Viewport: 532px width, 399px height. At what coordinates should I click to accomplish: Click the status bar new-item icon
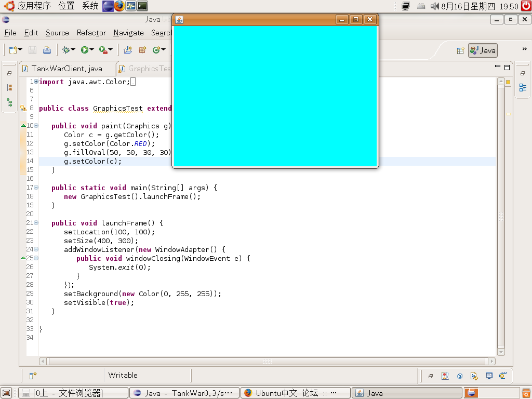point(33,375)
